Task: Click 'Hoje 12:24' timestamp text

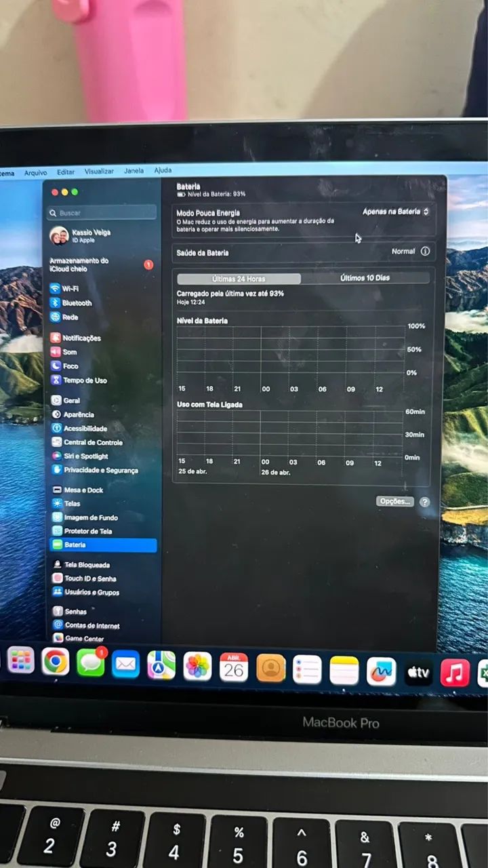Action: (191, 302)
